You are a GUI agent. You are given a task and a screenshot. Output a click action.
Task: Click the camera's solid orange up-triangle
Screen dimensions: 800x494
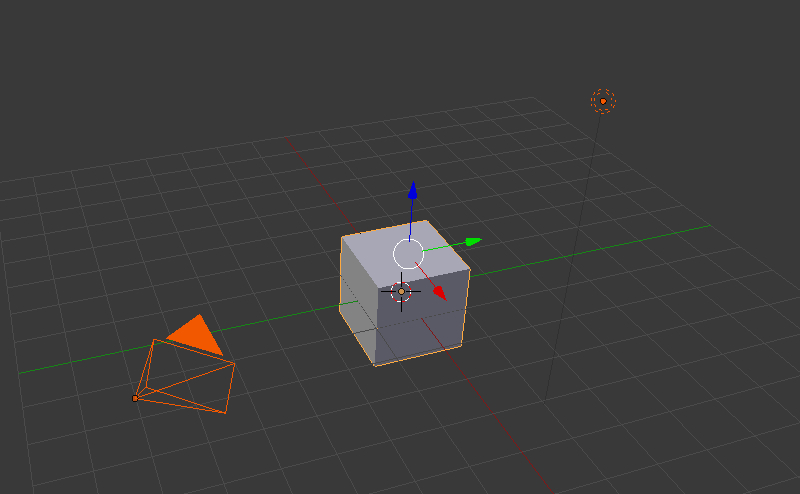coord(194,336)
